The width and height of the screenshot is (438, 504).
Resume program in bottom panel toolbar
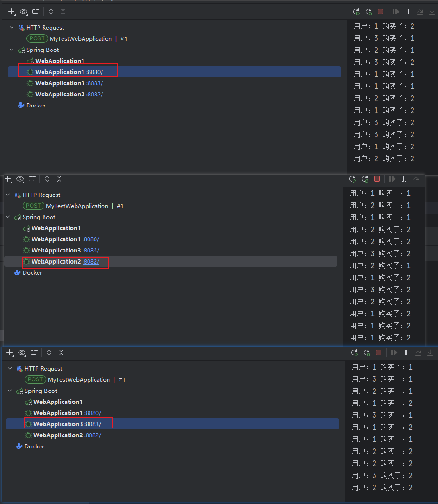(394, 353)
